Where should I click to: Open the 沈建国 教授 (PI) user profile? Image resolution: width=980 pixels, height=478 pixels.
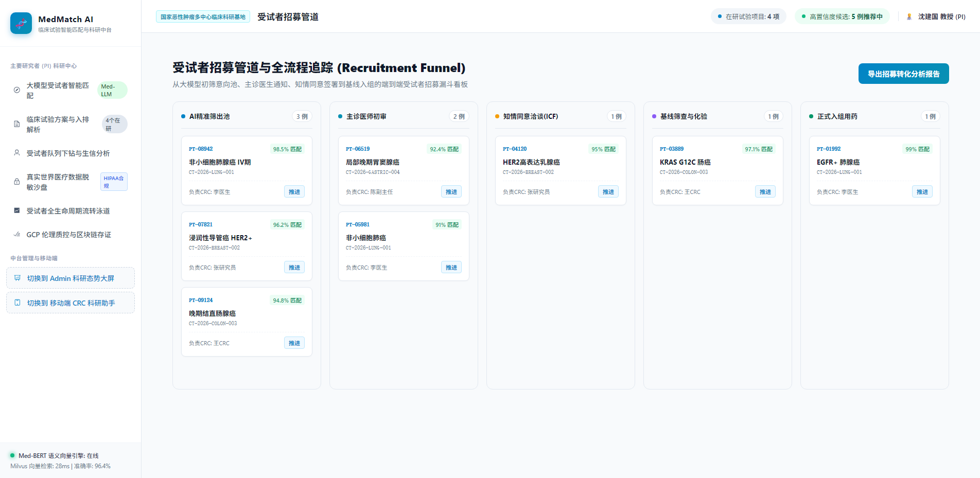[x=935, y=16]
